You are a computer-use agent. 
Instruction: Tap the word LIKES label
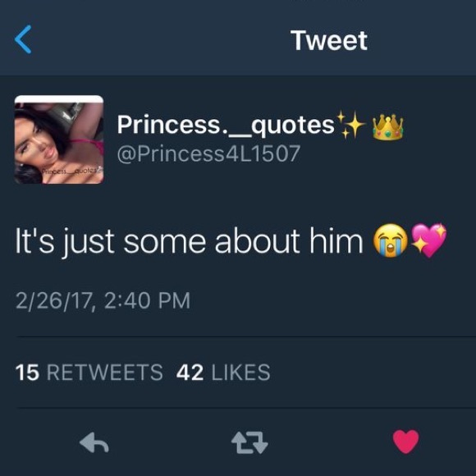(x=240, y=372)
